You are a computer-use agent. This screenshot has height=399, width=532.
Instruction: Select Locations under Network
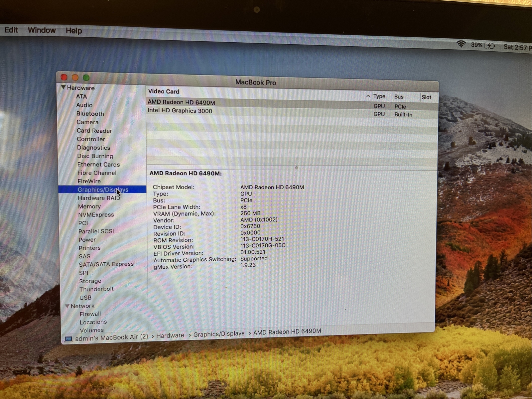tap(93, 322)
